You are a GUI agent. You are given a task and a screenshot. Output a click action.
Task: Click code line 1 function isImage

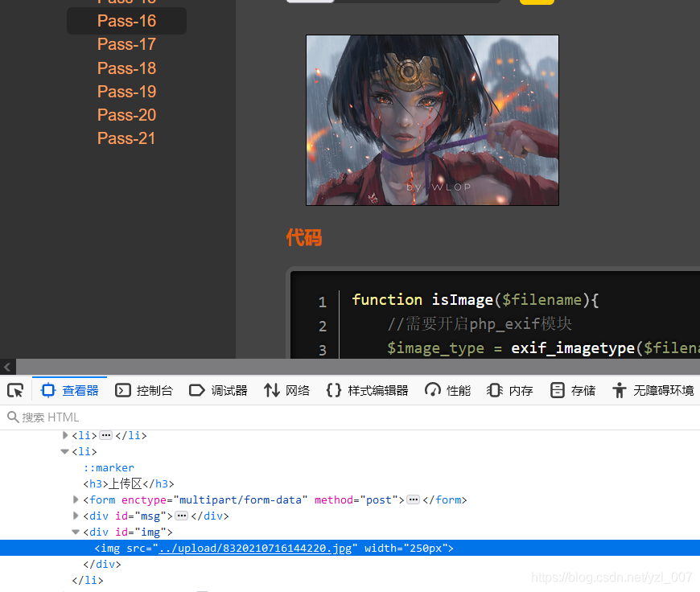pos(475,299)
